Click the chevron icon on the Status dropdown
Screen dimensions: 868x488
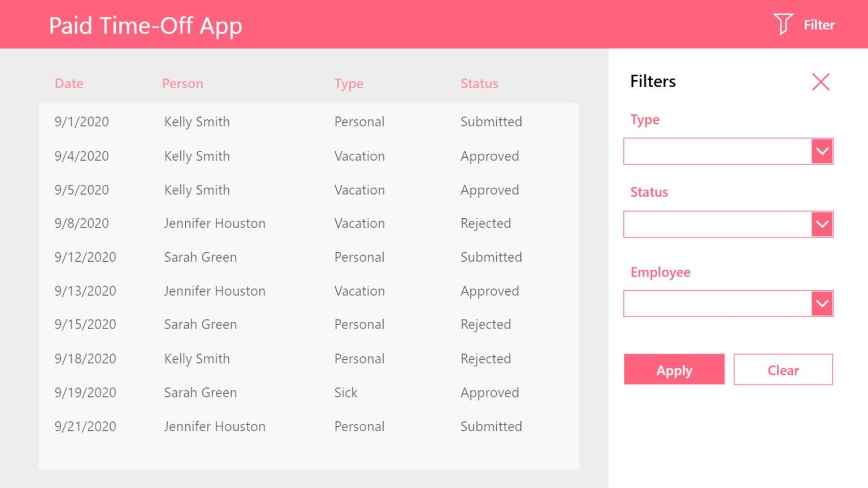pyautogui.click(x=822, y=224)
